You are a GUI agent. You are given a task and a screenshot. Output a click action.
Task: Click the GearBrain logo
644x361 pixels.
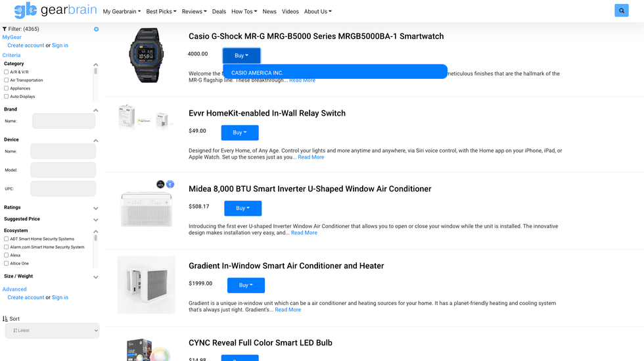click(54, 11)
